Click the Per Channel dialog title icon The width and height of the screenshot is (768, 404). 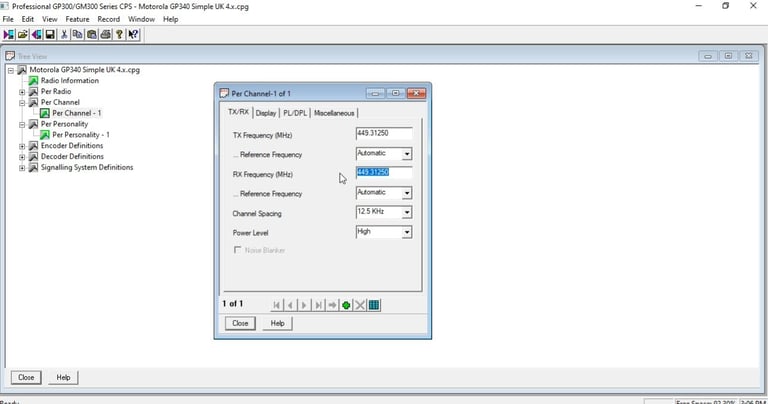(x=224, y=93)
